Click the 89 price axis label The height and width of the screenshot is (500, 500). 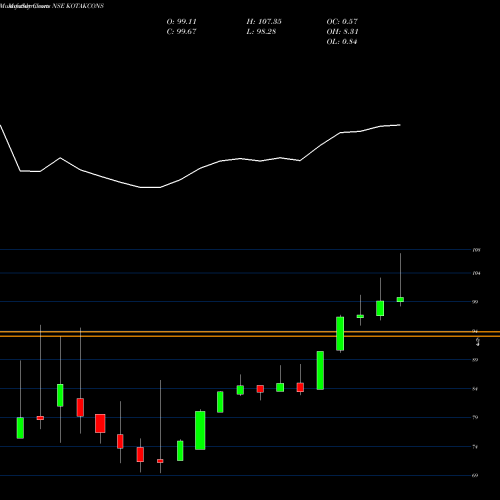pyautogui.click(x=475, y=360)
